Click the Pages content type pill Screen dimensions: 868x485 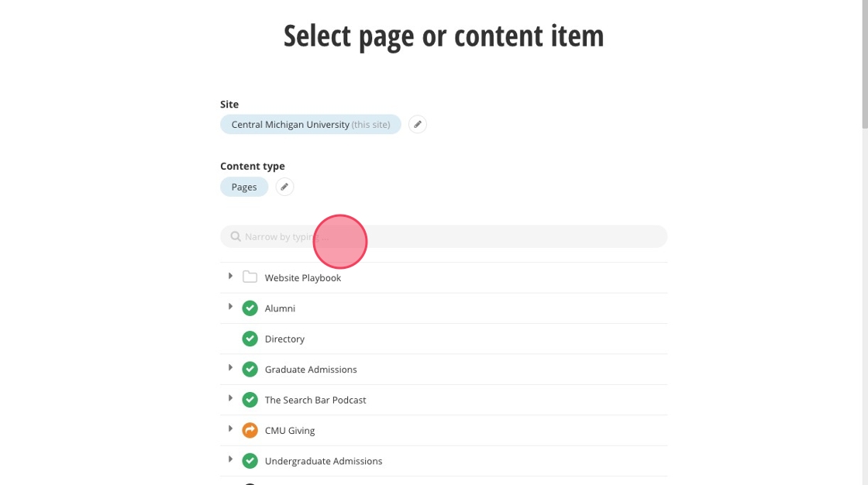pos(243,187)
